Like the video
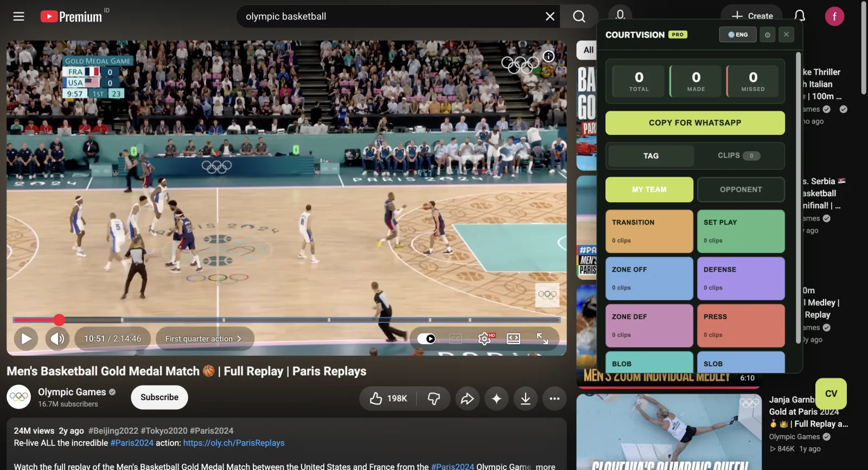868x470 pixels. [x=388, y=399]
